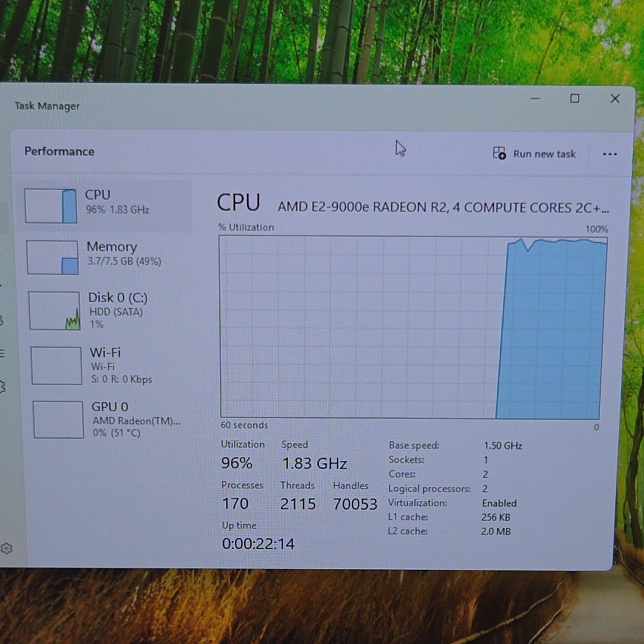This screenshot has height=644, width=644.
Task: Select the CPU 96% 1.83 GHz entry
Action: 106,206
